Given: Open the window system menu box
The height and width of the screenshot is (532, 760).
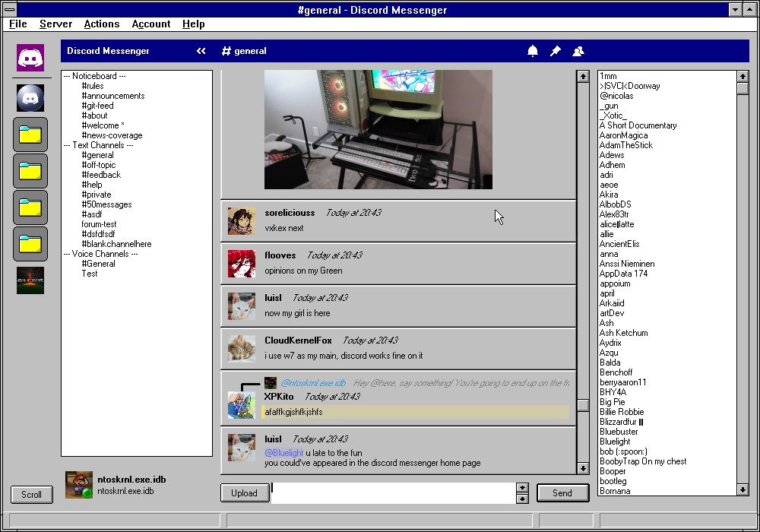Looking at the screenshot, I should 10,10.
